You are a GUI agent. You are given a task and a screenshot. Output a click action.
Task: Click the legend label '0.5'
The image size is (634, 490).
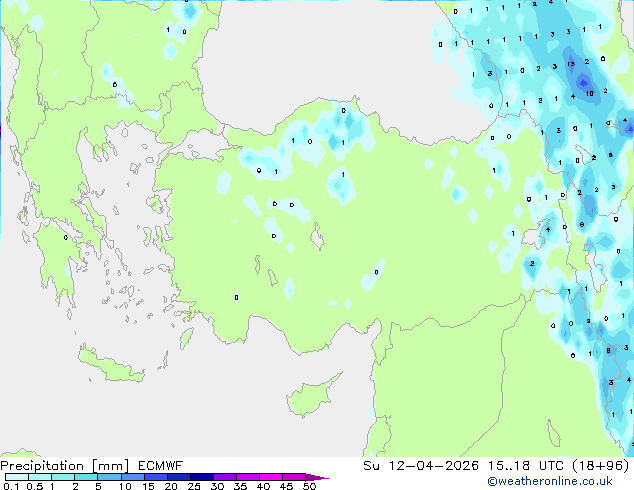click(34, 486)
